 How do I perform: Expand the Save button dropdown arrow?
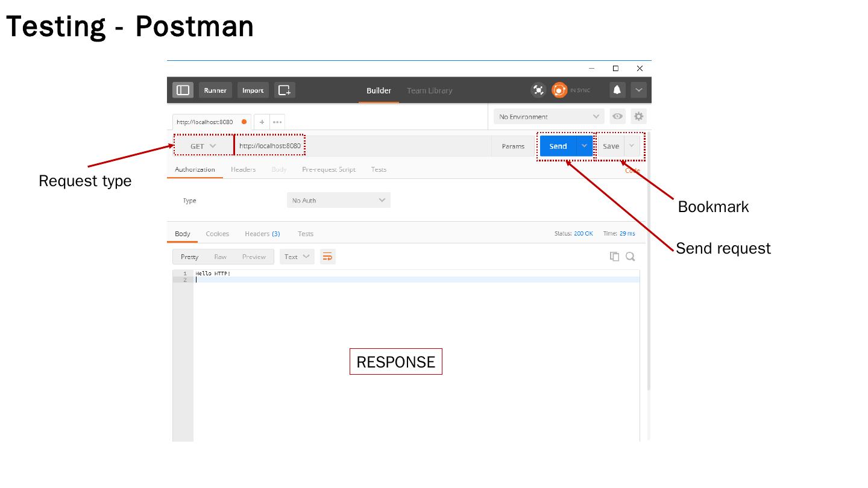tap(632, 146)
